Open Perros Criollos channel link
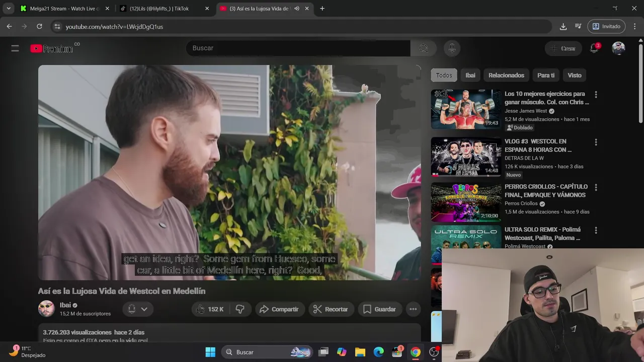The height and width of the screenshot is (362, 644). point(521,204)
